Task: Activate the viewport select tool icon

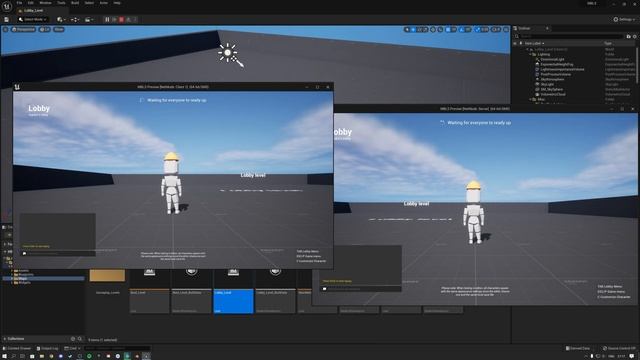Action: [407, 29]
